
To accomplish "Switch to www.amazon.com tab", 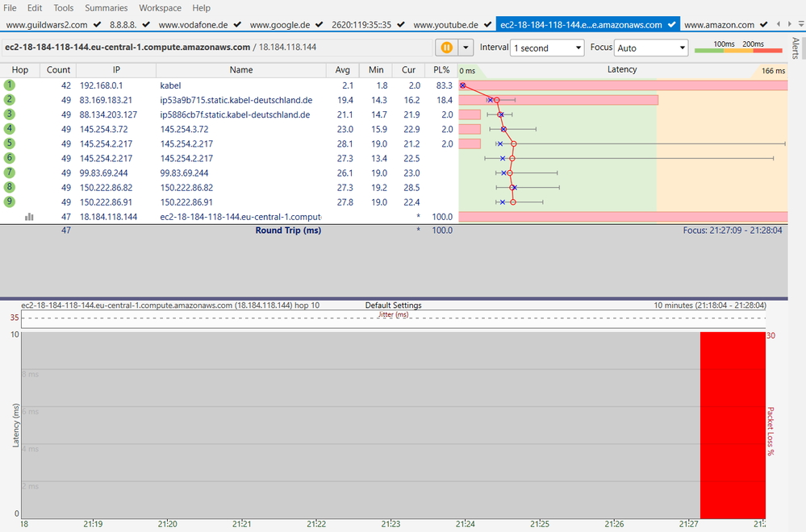I will pos(726,24).
